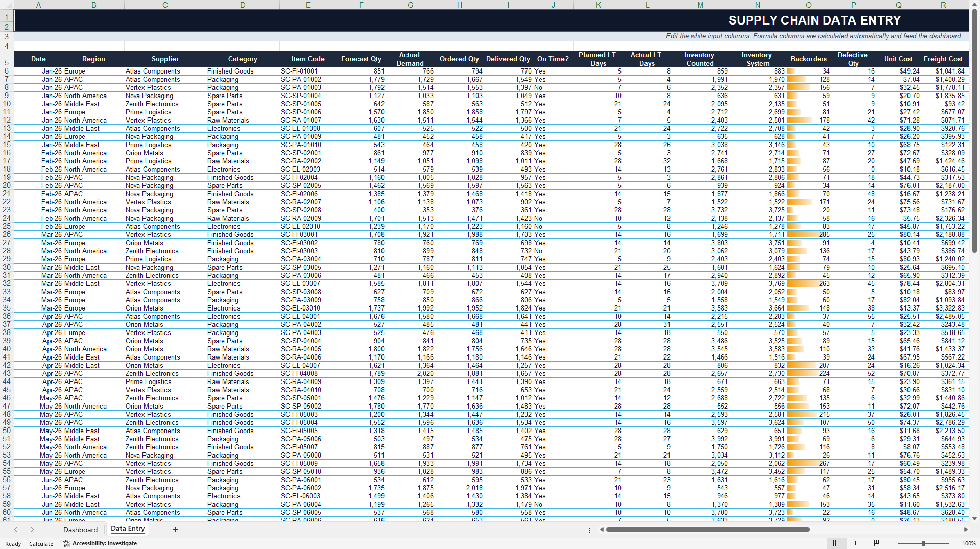Click the horizontal scrollbar right arrow
The image size is (980, 549).
pyautogui.click(x=966, y=530)
